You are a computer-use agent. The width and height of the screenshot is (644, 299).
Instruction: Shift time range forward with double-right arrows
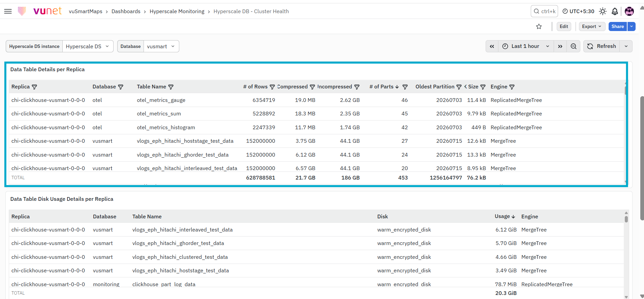(560, 46)
